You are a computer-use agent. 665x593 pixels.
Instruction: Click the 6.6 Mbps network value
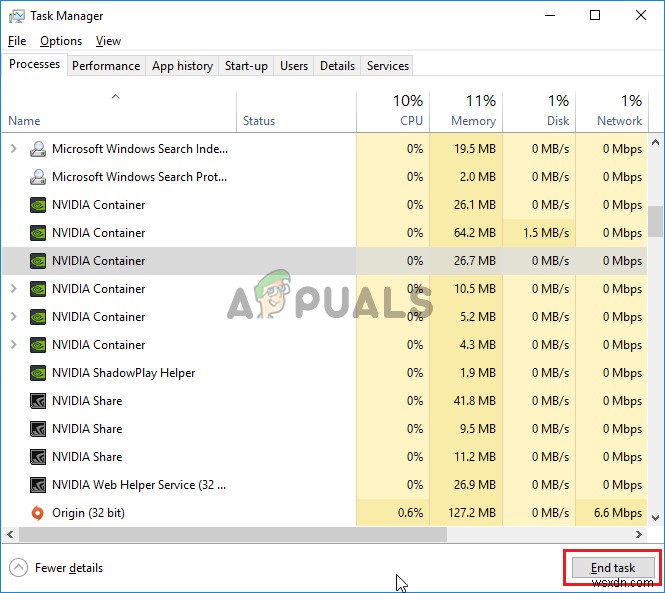618,513
